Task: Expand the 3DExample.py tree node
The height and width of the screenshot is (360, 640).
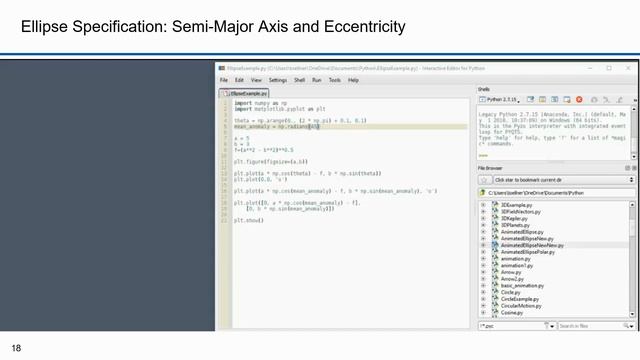Action: pos(483,205)
